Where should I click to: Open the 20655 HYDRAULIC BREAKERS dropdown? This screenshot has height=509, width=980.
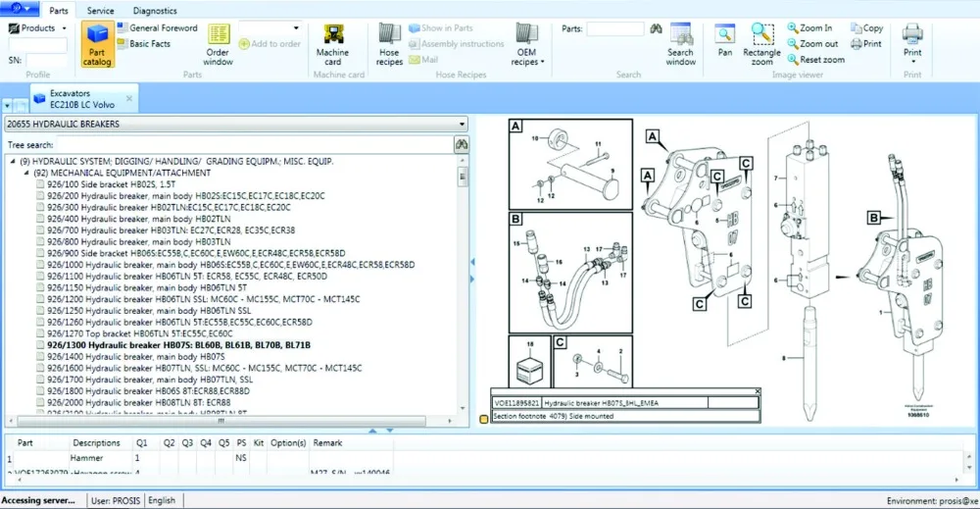tap(236, 124)
